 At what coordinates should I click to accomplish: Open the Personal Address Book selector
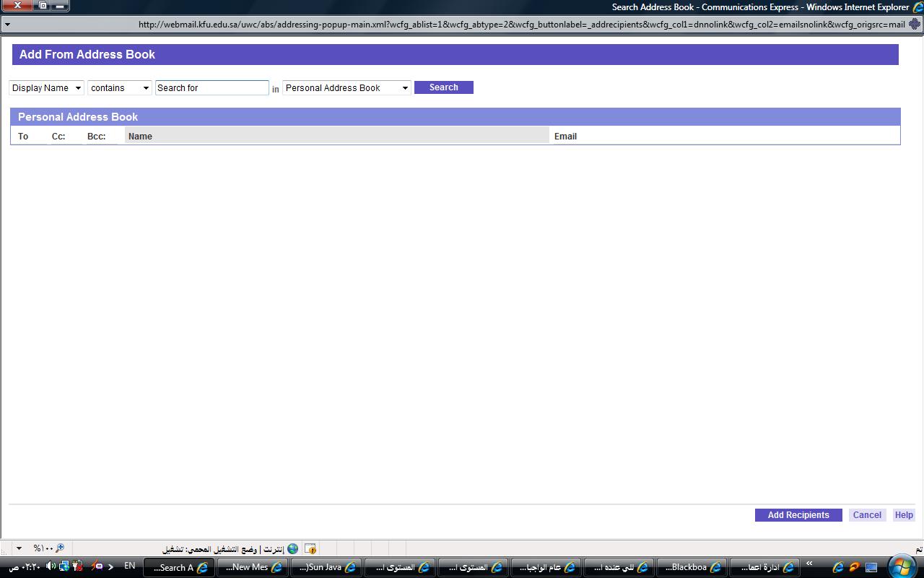[x=346, y=88]
